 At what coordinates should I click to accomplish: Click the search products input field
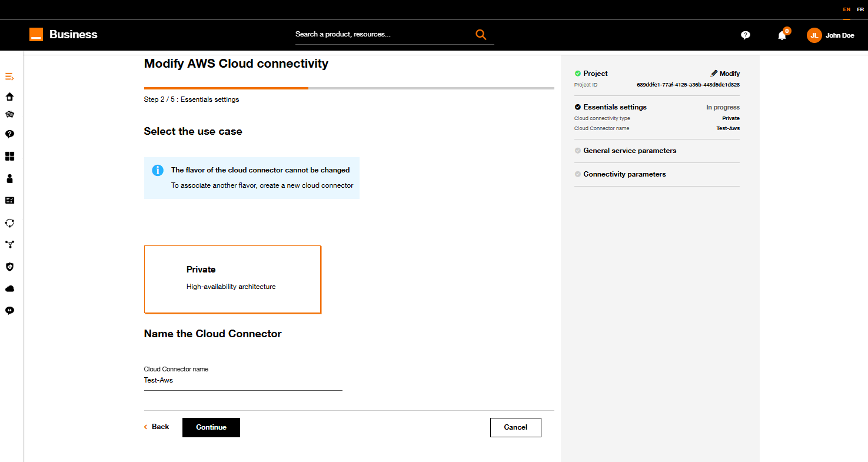click(384, 34)
